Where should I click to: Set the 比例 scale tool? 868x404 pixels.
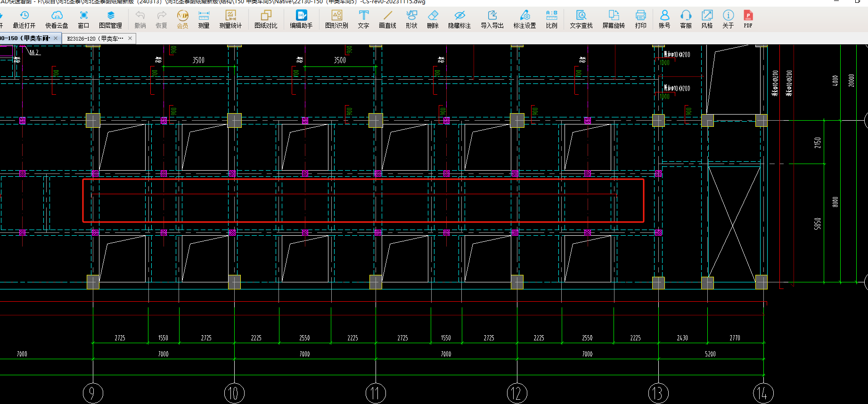coord(551,19)
